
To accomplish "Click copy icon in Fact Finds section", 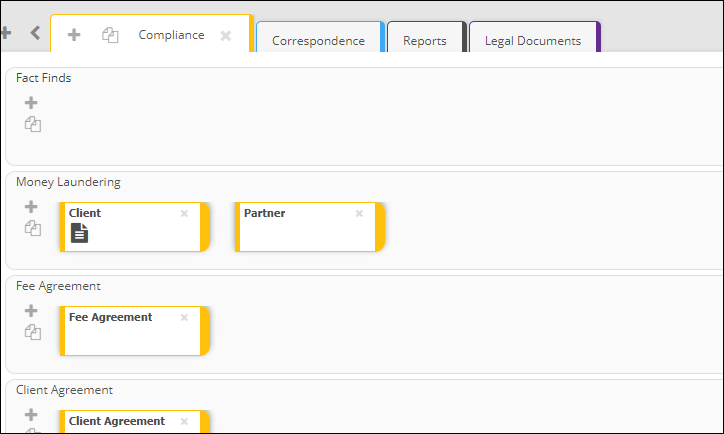I will [33, 124].
